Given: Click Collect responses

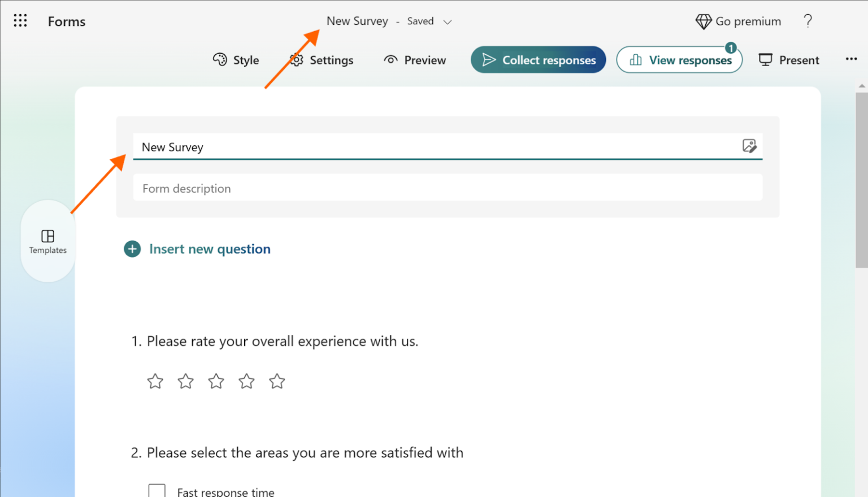Looking at the screenshot, I should coord(537,59).
